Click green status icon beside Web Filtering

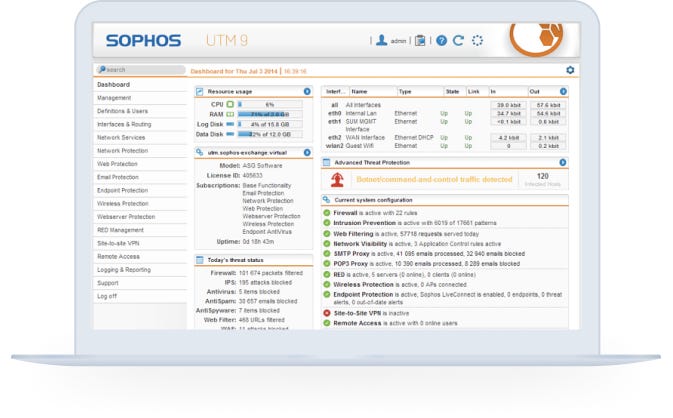[327, 234]
